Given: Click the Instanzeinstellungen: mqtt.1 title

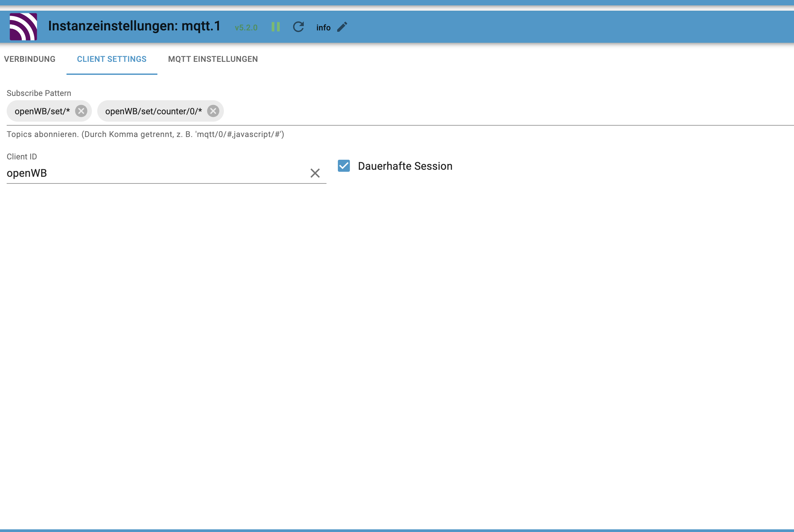Looking at the screenshot, I should click(134, 26).
